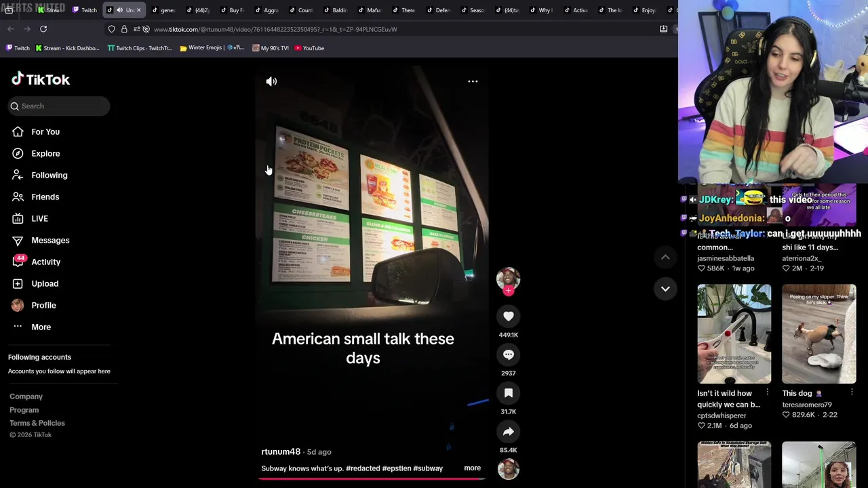Expand the Program footer section
868x488 pixels.
tap(24, 410)
